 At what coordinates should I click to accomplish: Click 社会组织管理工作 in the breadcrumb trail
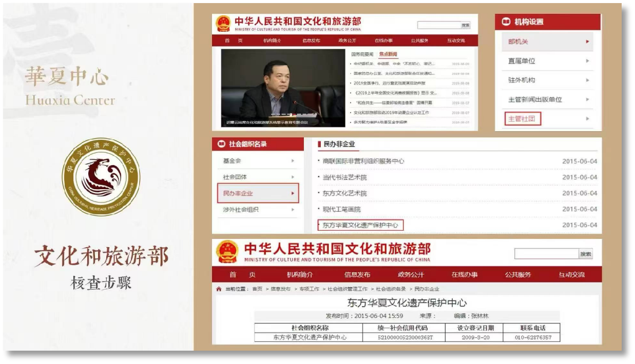point(348,289)
